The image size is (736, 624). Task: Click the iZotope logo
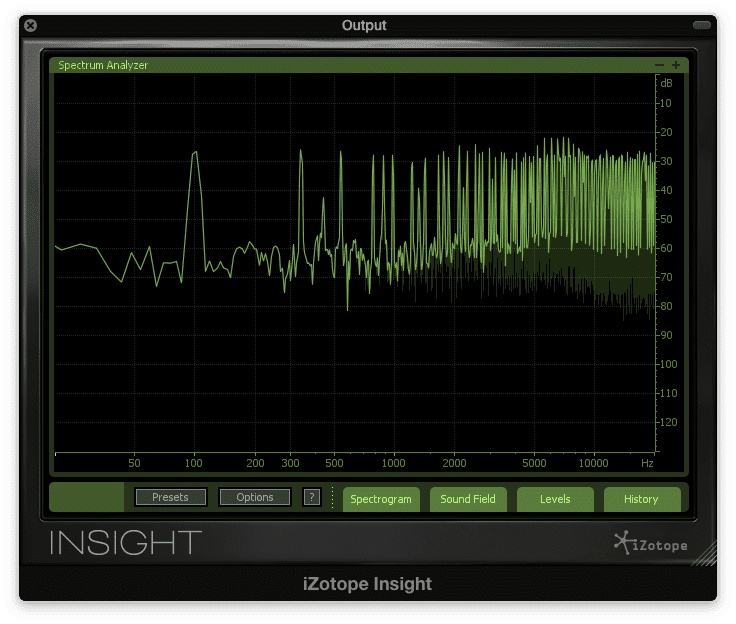[x=651, y=544]
